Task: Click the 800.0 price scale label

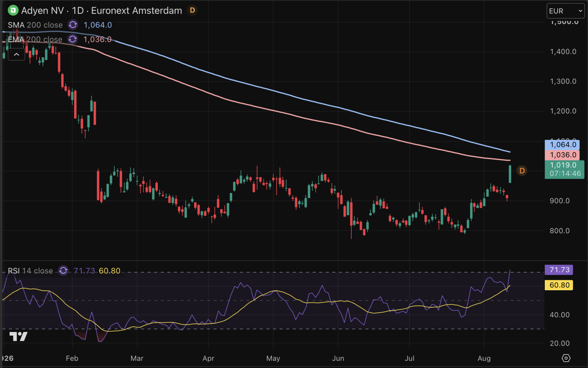Action: click(560, 231)
